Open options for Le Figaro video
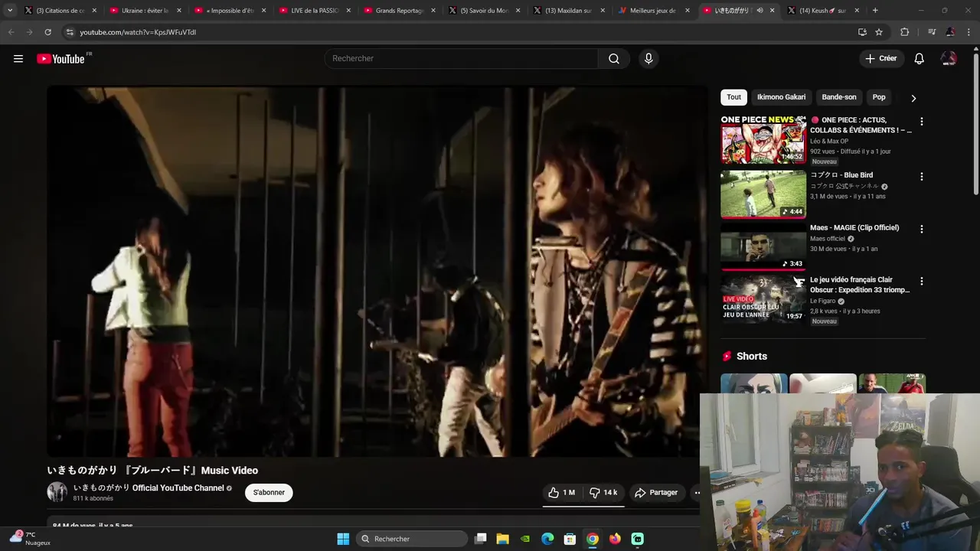The width and height of the screenshot is (980, 551). click(x=921, y=281)
